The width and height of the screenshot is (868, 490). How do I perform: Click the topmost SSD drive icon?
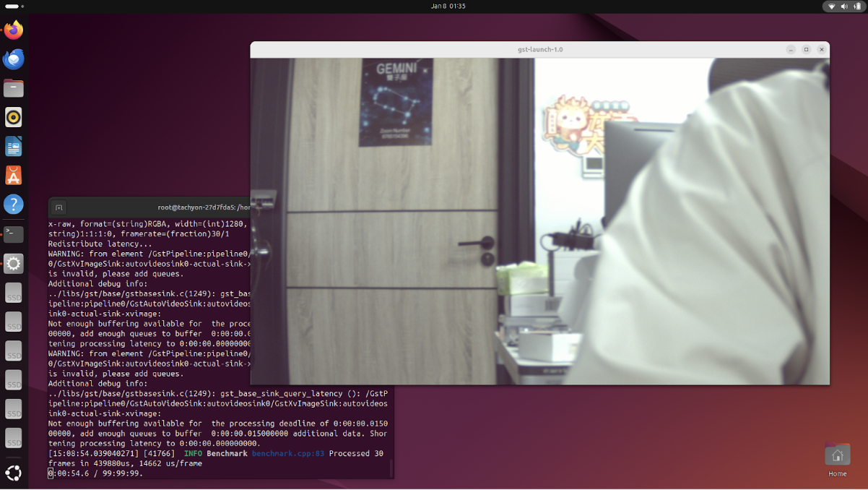pyautogui.click(x=14, y=293)
